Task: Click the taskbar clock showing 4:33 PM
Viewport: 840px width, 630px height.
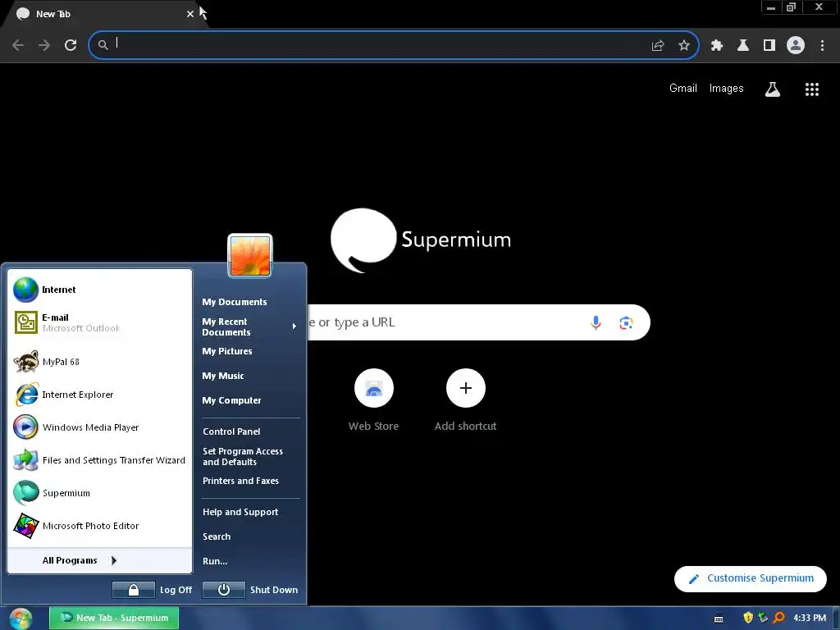Action: tap(810, 618)
